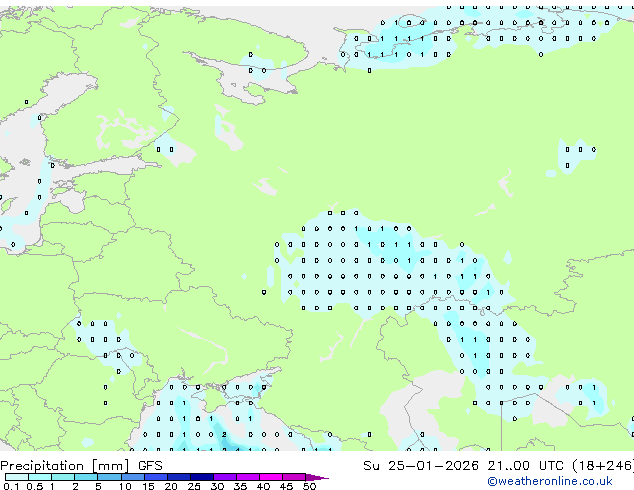Image resolution: width=634 pixels, height=490 pixels.
Task: Click the 25 to 30 mm legend swatch
Action: [x=202, y=477]
